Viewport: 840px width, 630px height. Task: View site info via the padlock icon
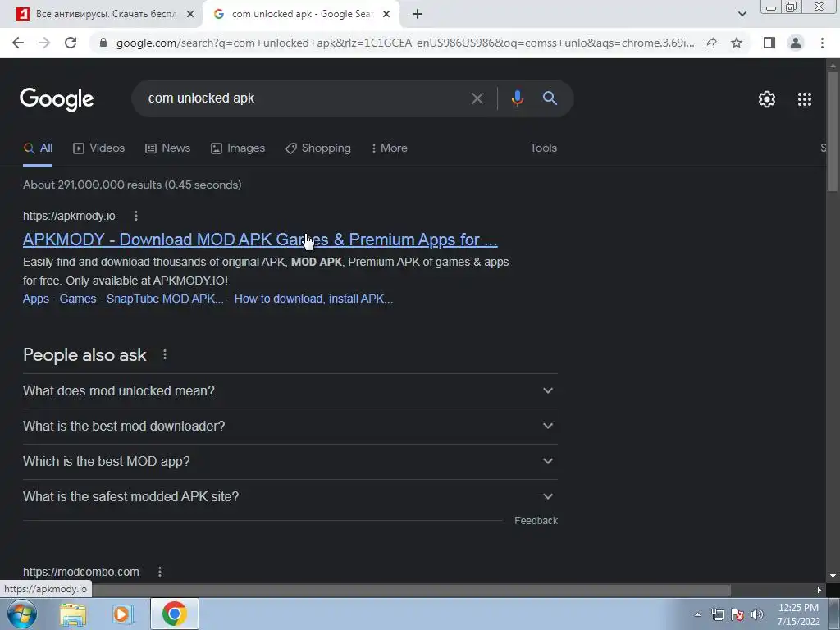pyautogui.click(x=103, y=43)
